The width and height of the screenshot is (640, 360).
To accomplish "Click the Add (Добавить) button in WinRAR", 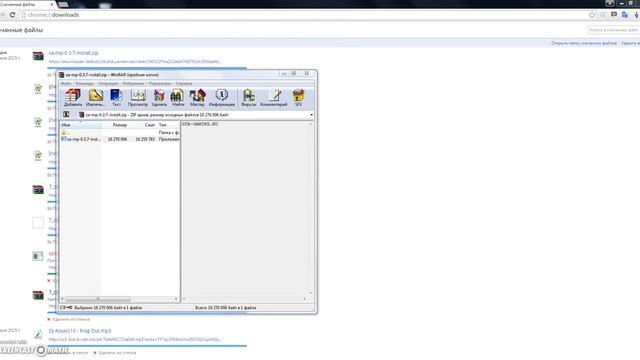I will click(73, 98).
